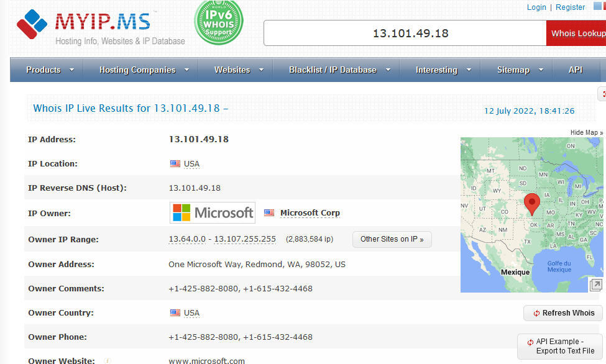Viewport: 606px width, 364px height.
Task: Open the Blacklist / IP Database menu
Action: (x=333, y=70)
